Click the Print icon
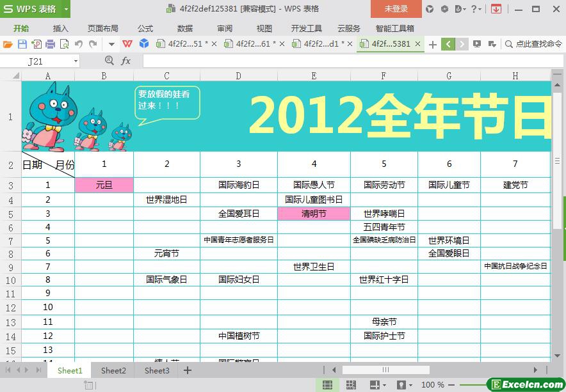Screen dimensions: 566x392 pos(50,44)
